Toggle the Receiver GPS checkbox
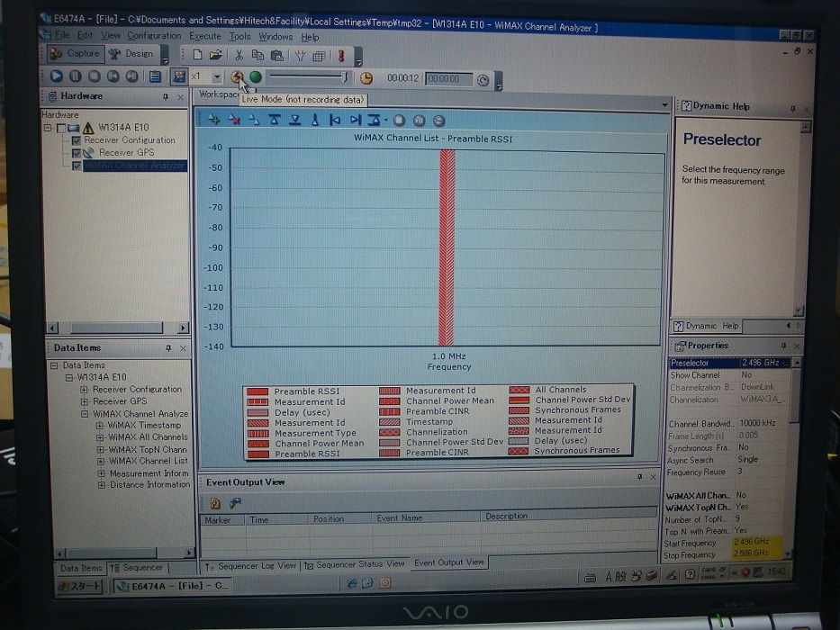 tap(76, 153)
